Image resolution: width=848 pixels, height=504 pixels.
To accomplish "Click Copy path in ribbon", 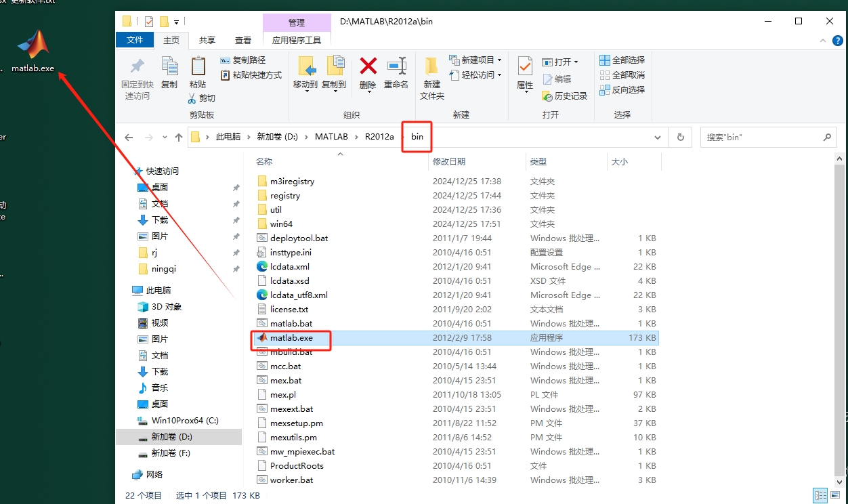I will point(243,60).
